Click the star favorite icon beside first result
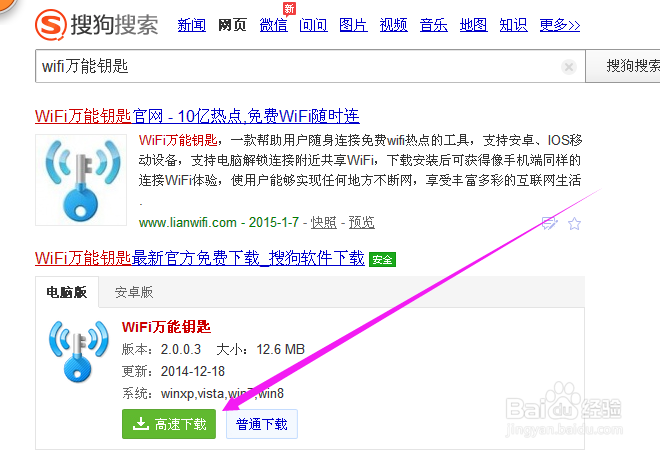Viewport: 660px width, 452px height. (574, 223)
